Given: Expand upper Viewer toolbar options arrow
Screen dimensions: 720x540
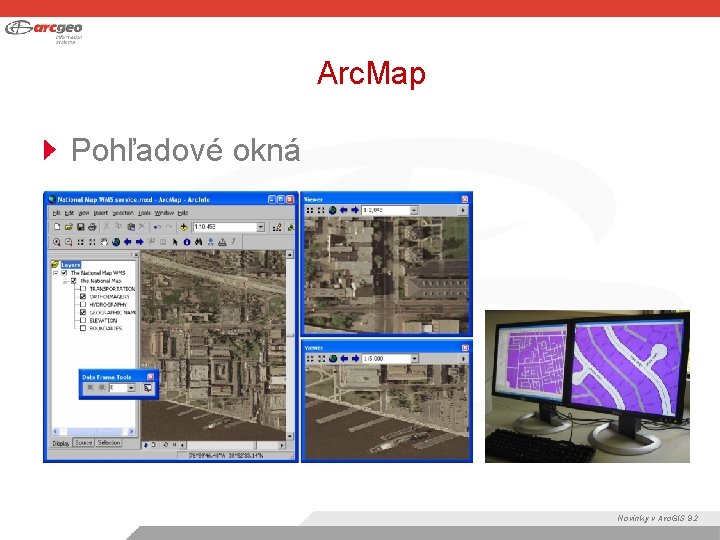Looking at the screenshot, I should [x=463, y=210].
